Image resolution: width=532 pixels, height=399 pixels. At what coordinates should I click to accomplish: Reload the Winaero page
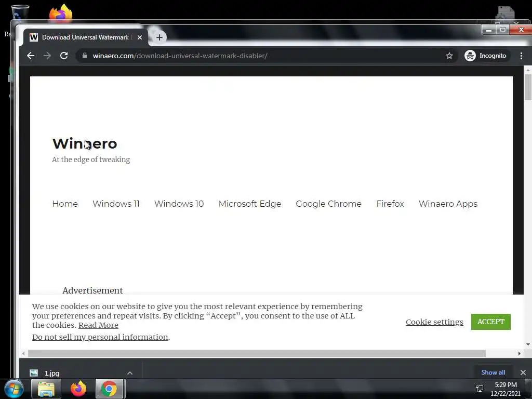coord(64,56)
